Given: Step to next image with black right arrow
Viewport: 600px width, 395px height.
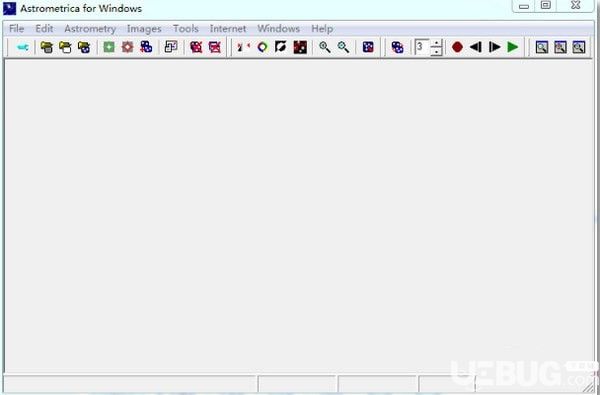Looking at the screenshot, I should 494,47.
